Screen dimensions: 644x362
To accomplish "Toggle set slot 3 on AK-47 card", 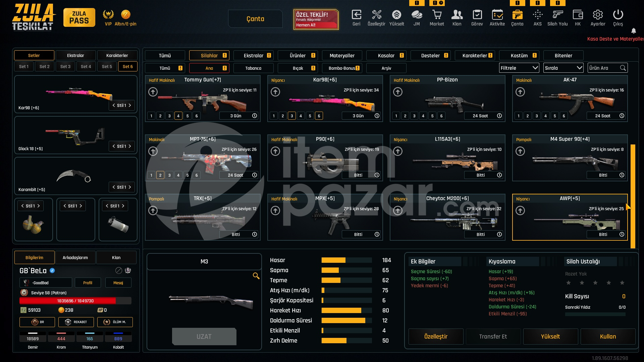I will pyautogui.click(x=537, y=116).
